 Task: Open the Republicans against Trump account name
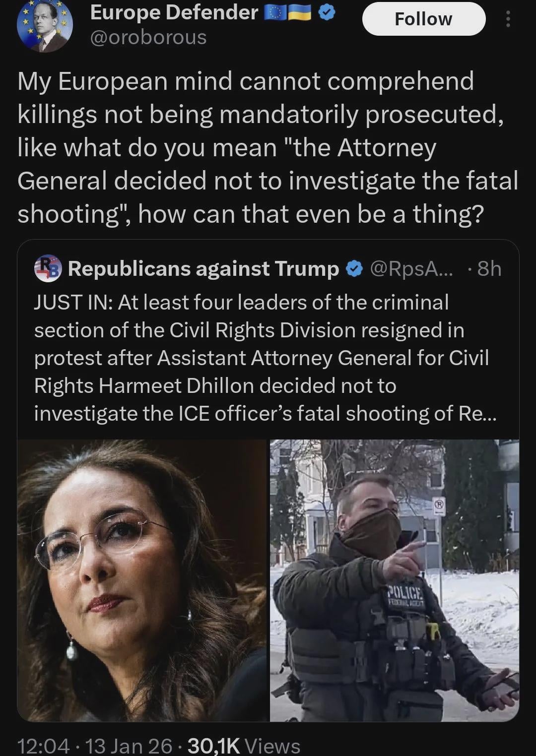[203, 269]
